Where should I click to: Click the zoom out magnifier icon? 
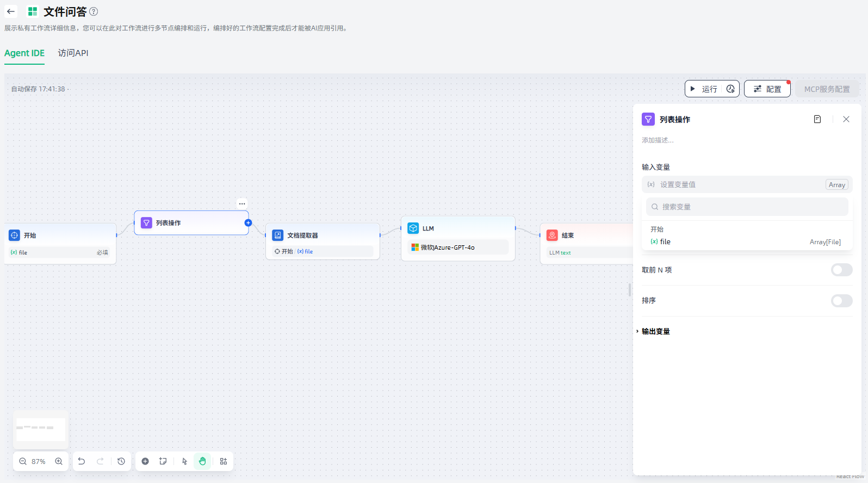tap(23, 461)
